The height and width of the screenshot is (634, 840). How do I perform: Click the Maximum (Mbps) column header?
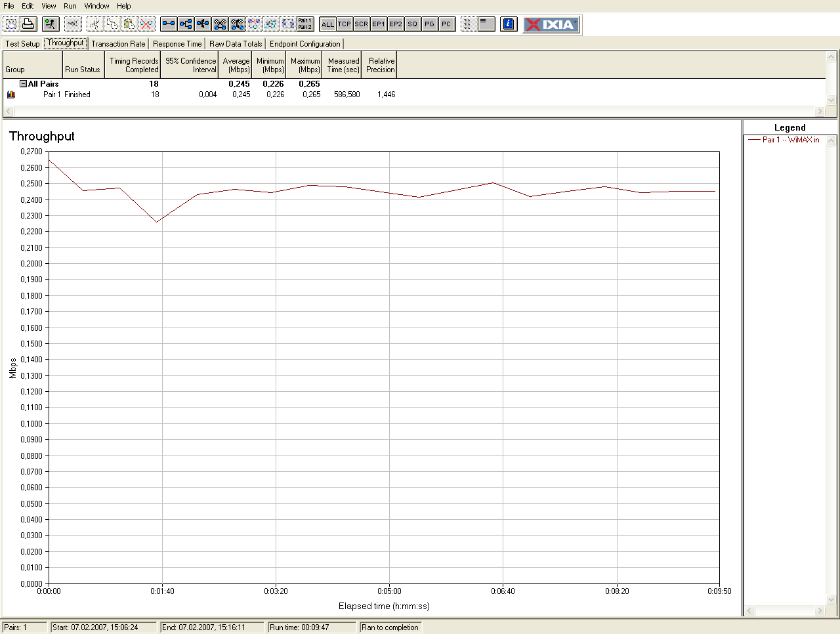tap(304, 65)
